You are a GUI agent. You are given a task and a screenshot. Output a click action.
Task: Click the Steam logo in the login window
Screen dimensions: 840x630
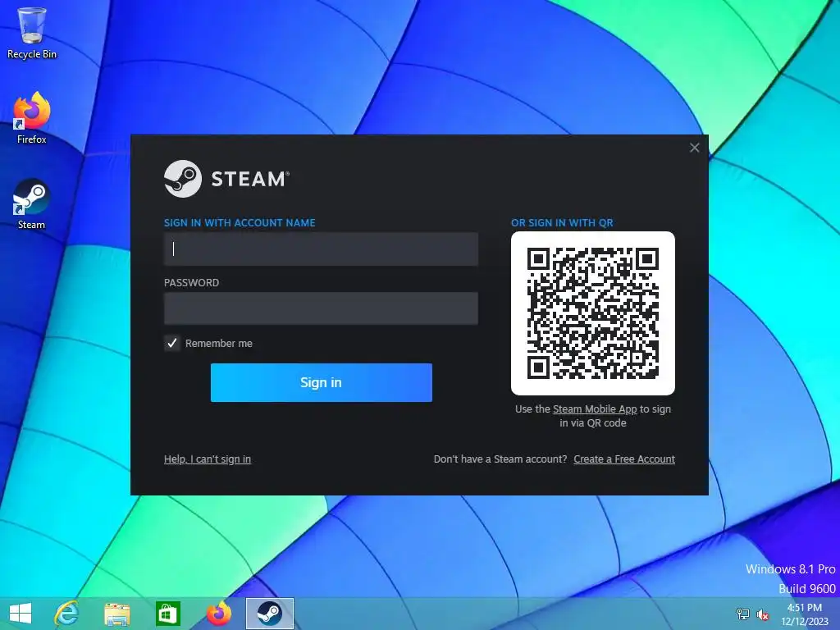coord(226,179)
